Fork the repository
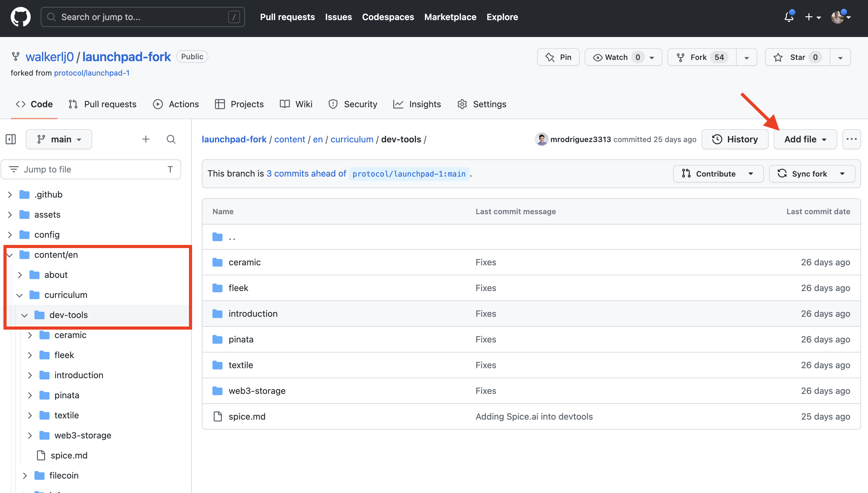 click(x=702, y=57)
